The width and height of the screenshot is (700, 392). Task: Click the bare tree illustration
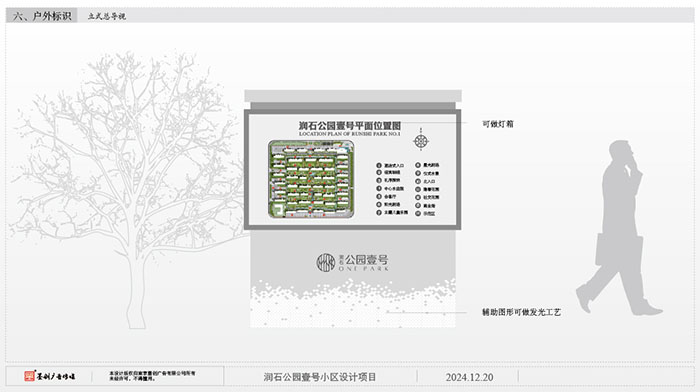point(129,190)
